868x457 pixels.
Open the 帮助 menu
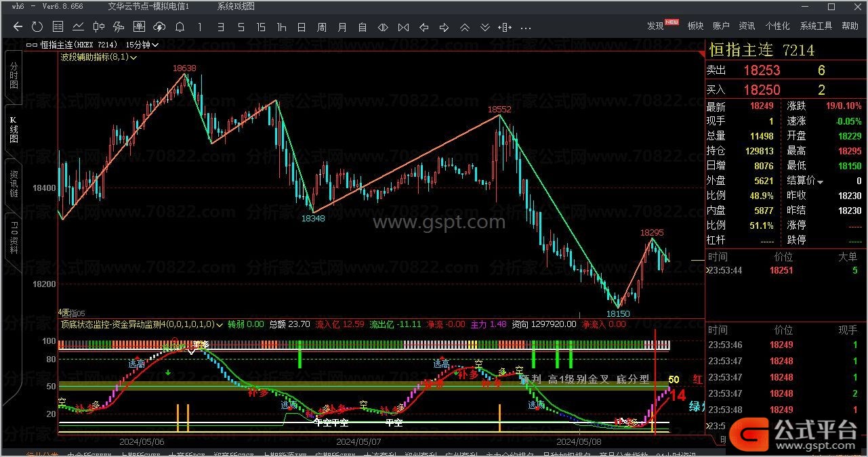pyautogui.click(x=850, y=26)
